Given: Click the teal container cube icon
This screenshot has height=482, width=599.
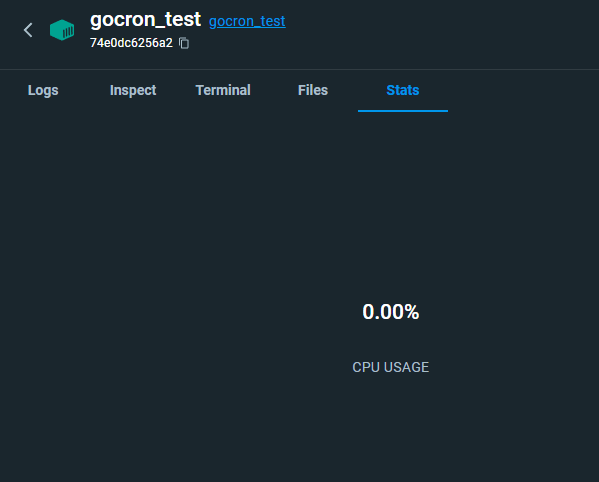Looking at the screenshot, I should [62, 30].
